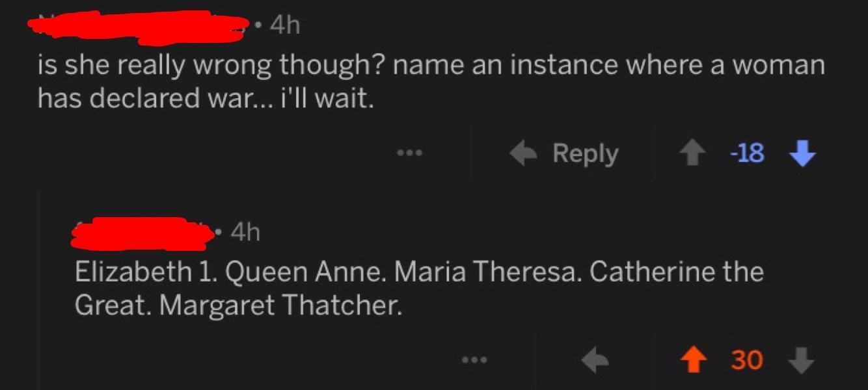The width and height of the screenshot is (868, 390).
Task: Upvote the 'is she really wrong' comment
Action: click(x=692, y=155)
